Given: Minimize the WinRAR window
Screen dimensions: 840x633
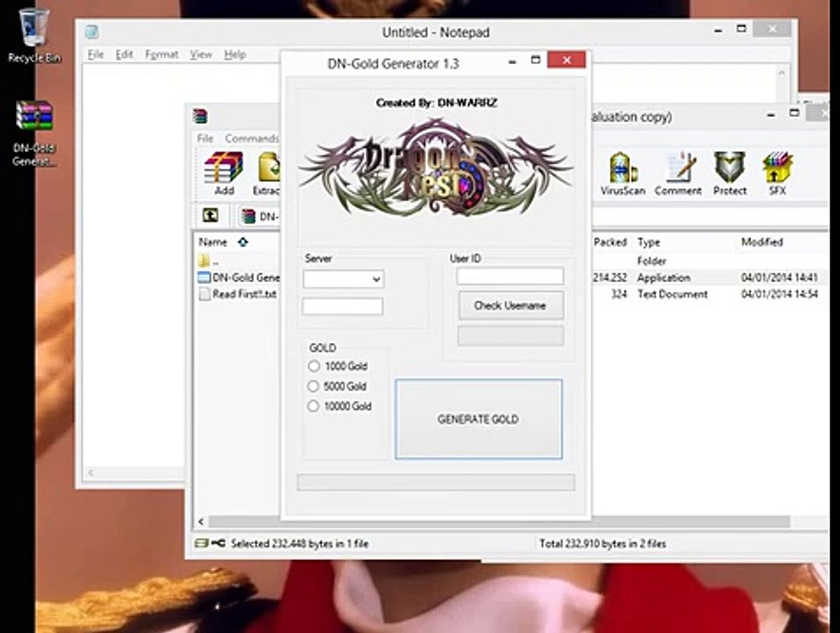Looking at the screenshot, I should [771, 114].
